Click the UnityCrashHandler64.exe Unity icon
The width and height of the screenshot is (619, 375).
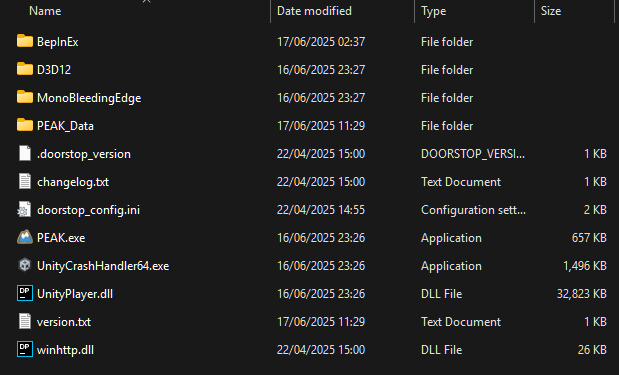[24, 265]
